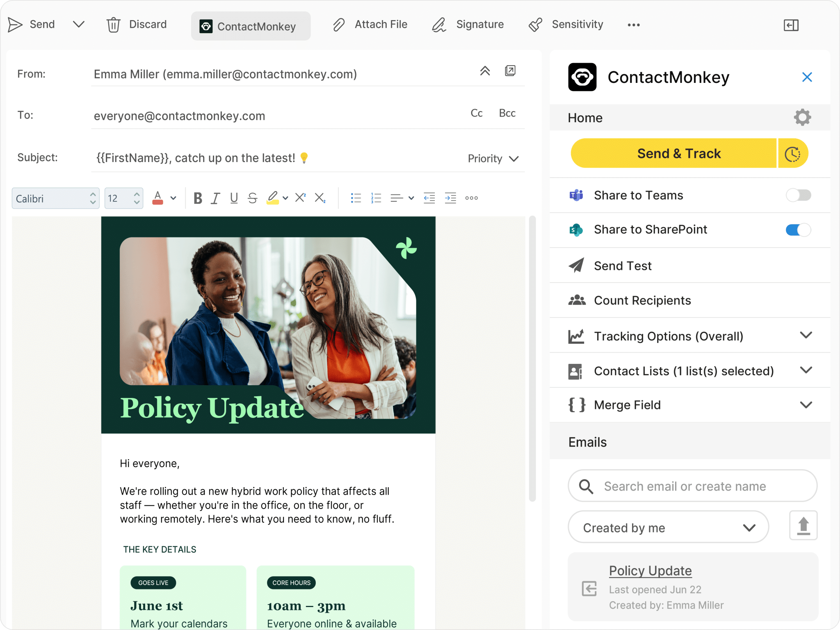Click the Search email or create name field
Image resolution: width=840 pixels, height=630 pixels.
[x=692, y=486]
